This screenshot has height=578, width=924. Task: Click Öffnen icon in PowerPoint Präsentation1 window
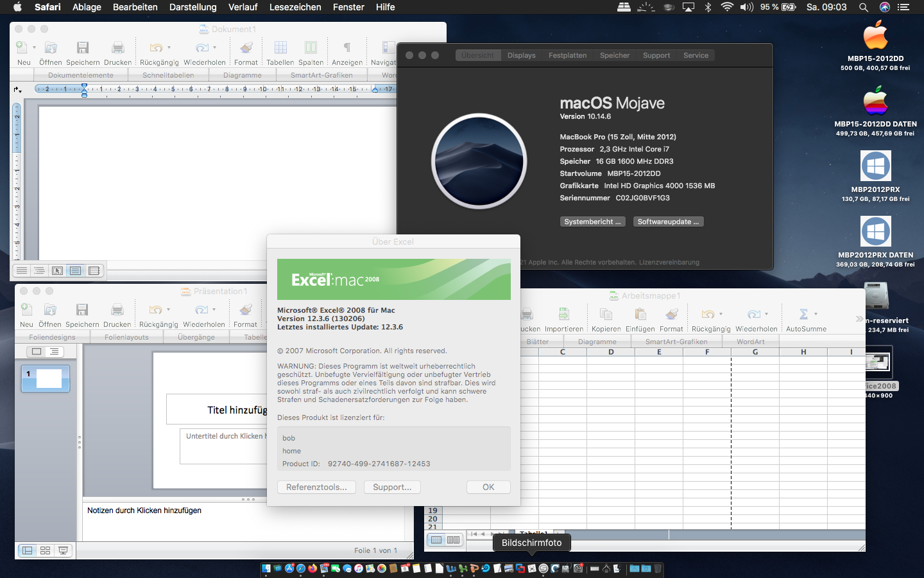(50, 310)
